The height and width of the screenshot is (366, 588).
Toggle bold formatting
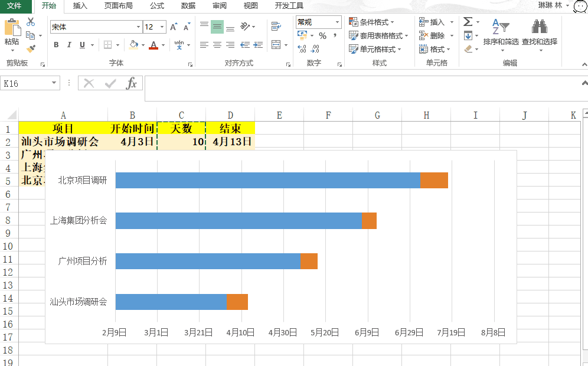pyautogui.click(x=56, y=45)
